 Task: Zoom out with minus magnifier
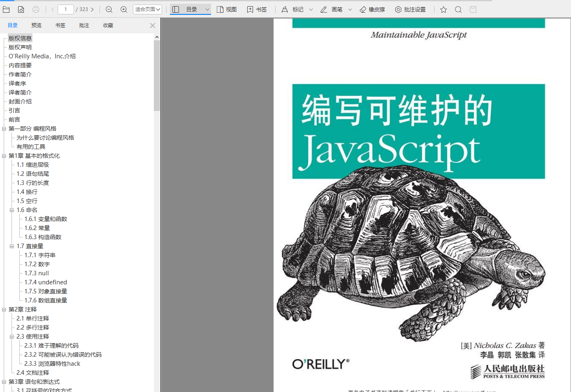(109, 9)
